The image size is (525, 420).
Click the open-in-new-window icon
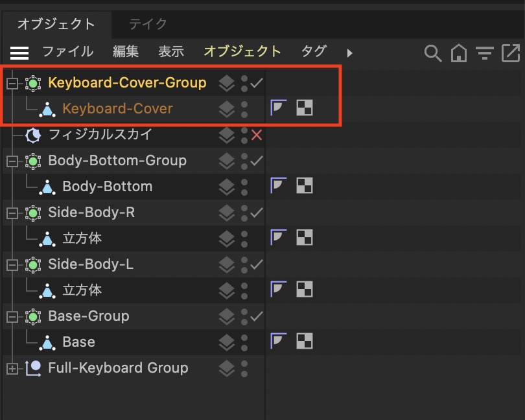(511, 53)
